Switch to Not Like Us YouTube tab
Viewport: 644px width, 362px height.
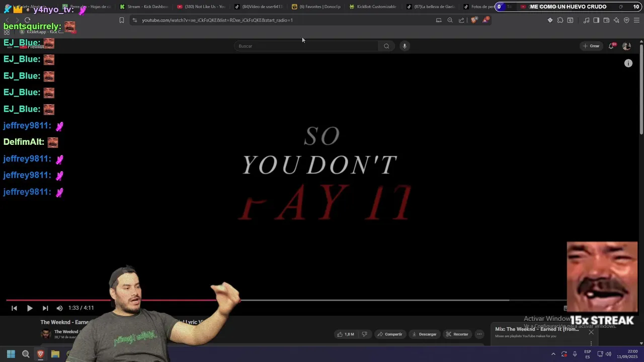[x=201, y=7]
